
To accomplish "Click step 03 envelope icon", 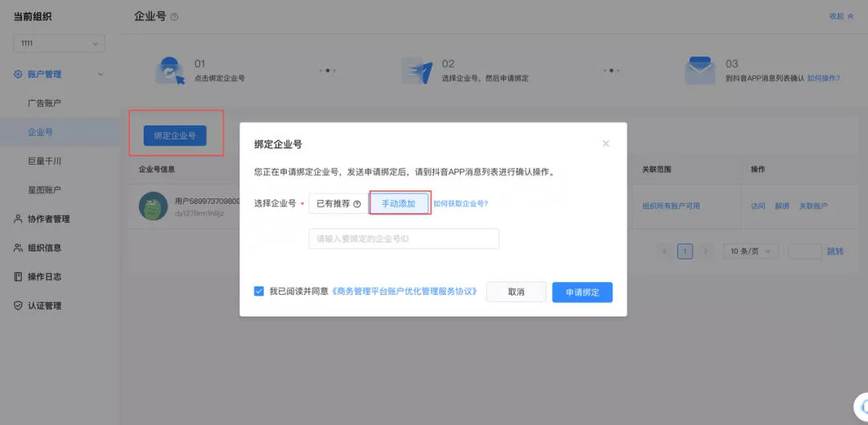I will point(700,70).
